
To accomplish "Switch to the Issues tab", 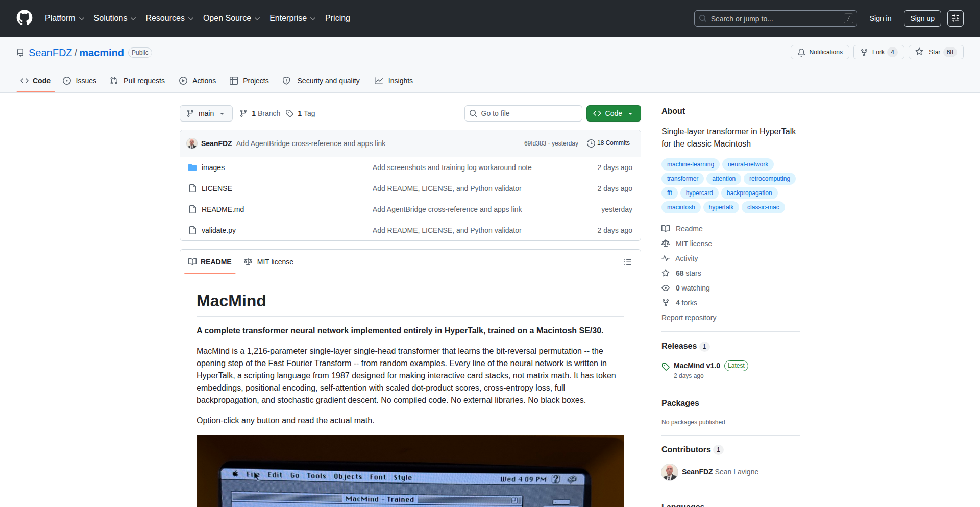I will (80, 81).
